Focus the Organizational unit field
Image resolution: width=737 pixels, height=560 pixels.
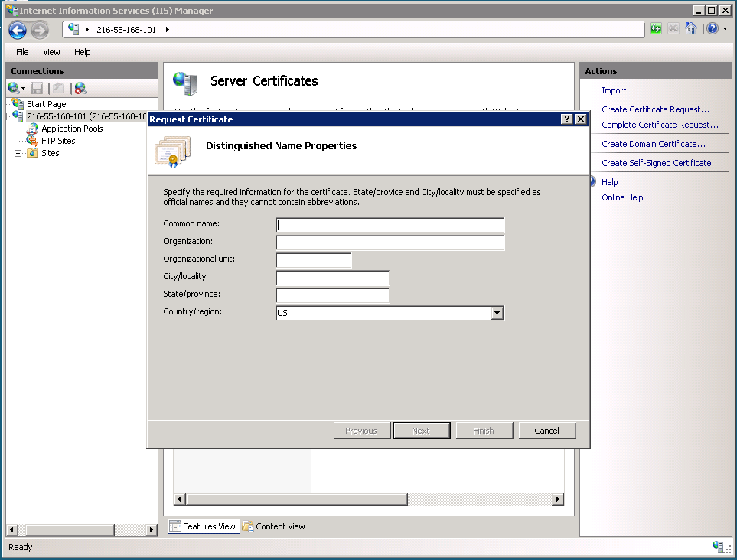tap(314, 260)
